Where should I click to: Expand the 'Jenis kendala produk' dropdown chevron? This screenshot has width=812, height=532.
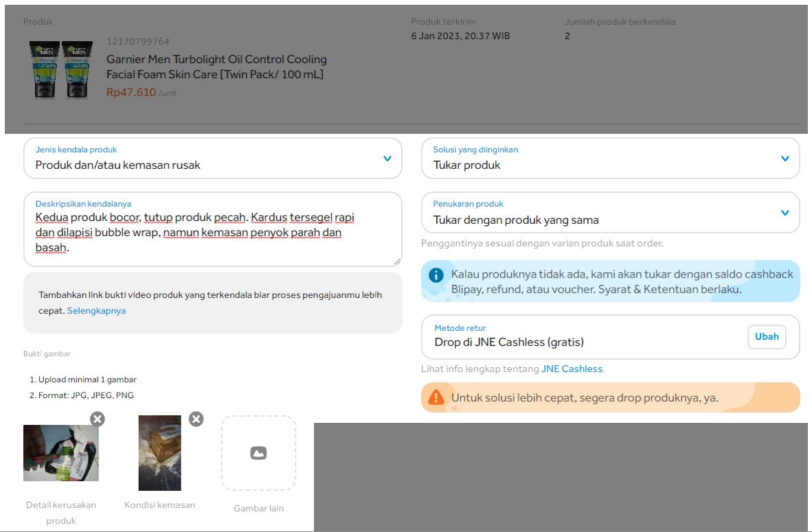click(x=387, y=159)
